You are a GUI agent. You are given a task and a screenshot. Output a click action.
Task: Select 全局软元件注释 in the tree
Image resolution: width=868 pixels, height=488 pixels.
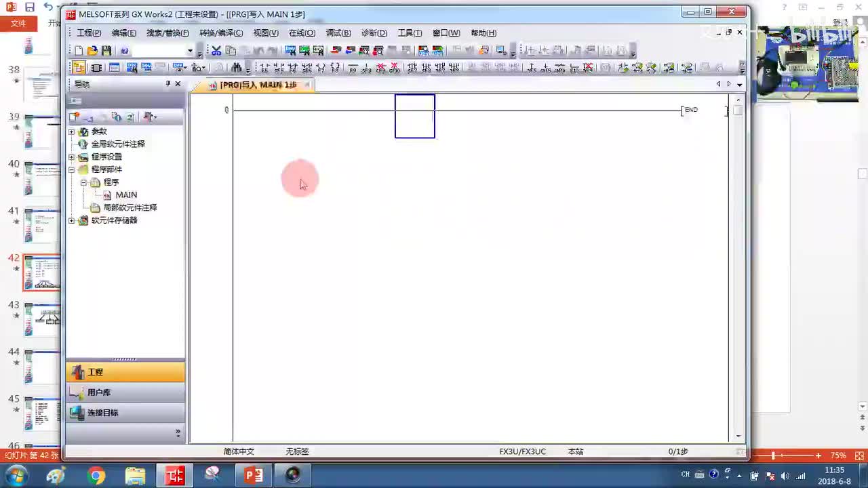[x=118, y=144]
